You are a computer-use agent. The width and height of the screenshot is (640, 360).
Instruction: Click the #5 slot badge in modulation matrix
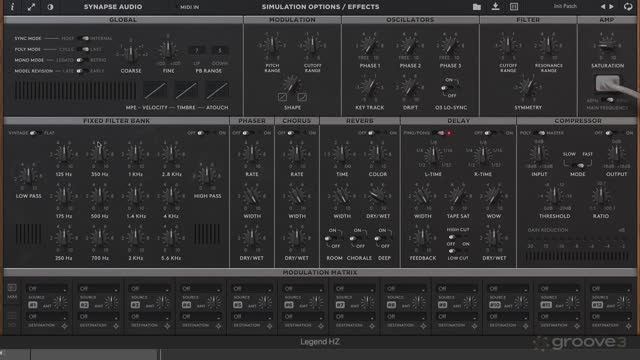tap(238, 305)
